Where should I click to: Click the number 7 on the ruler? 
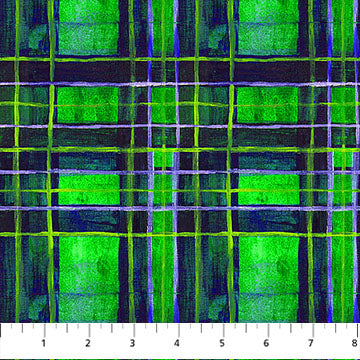point(311,343)
